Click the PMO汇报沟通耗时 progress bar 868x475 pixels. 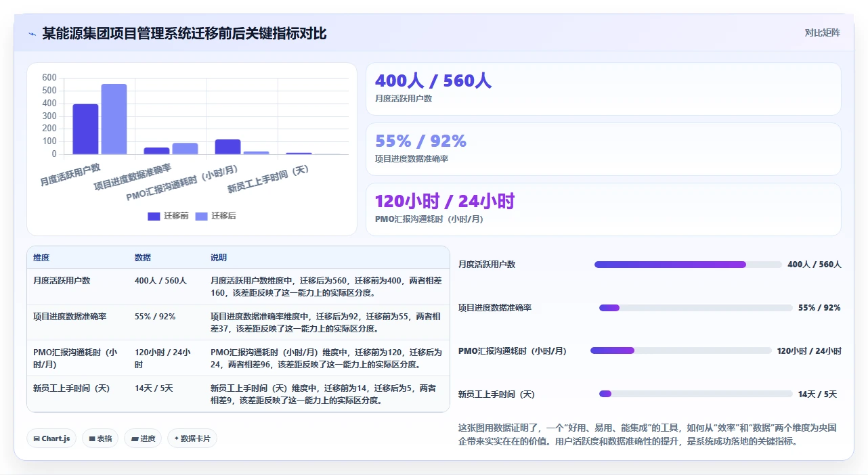click(x=680, y=350)
